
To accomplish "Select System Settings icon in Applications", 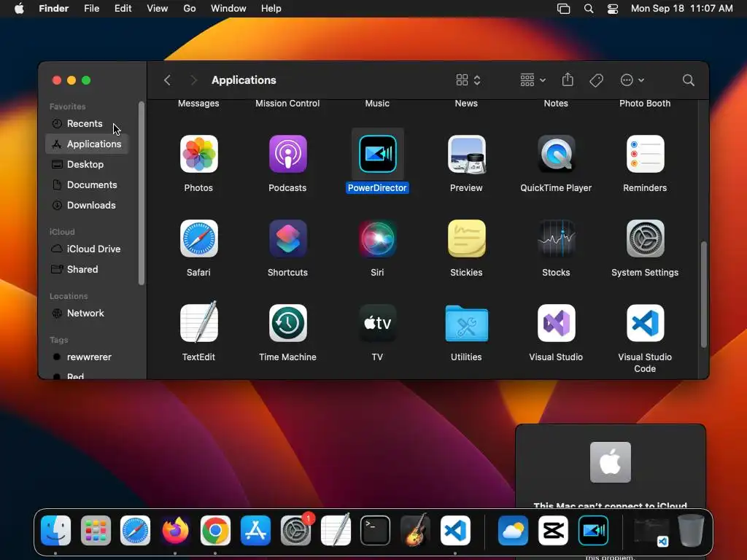I will (x=645, y=238).
